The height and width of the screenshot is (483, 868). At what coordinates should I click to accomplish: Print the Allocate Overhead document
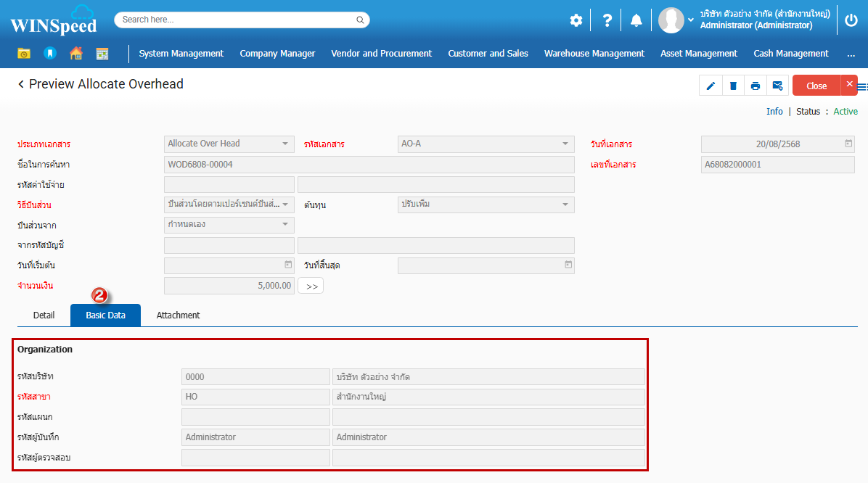pyautogui.click(x=756, y=86)
